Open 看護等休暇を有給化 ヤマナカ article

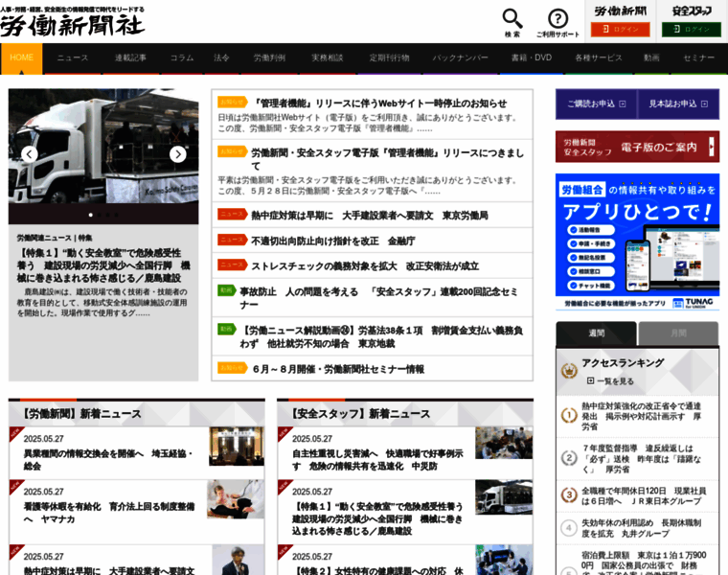point(109,513)
